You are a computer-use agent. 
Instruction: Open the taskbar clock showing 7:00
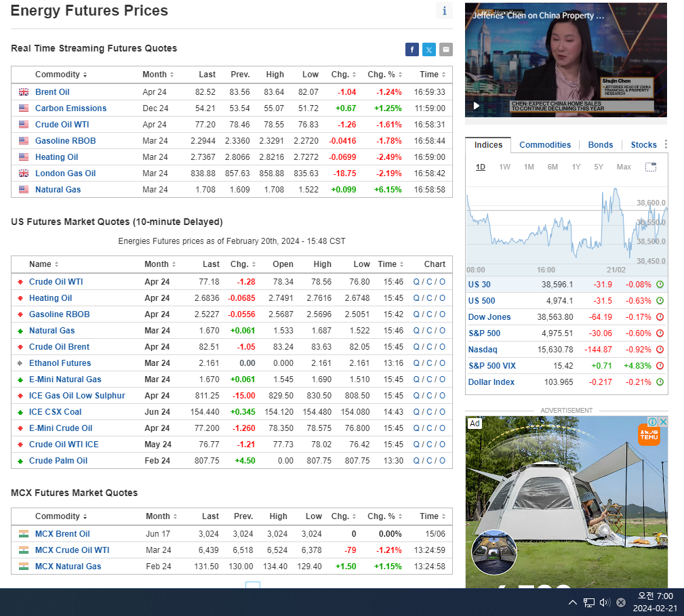656,602
